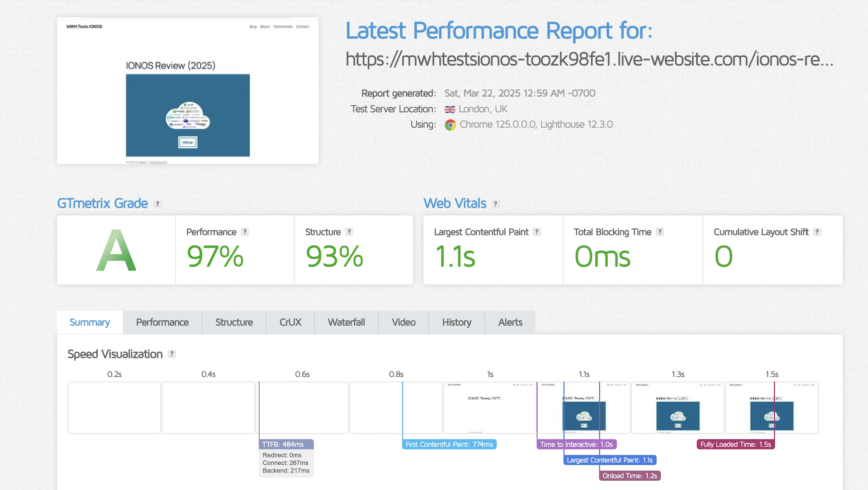868x490 pixels.
Task: Click help icon next to GTmetrix Grade
Action: (x=157, y=204)
